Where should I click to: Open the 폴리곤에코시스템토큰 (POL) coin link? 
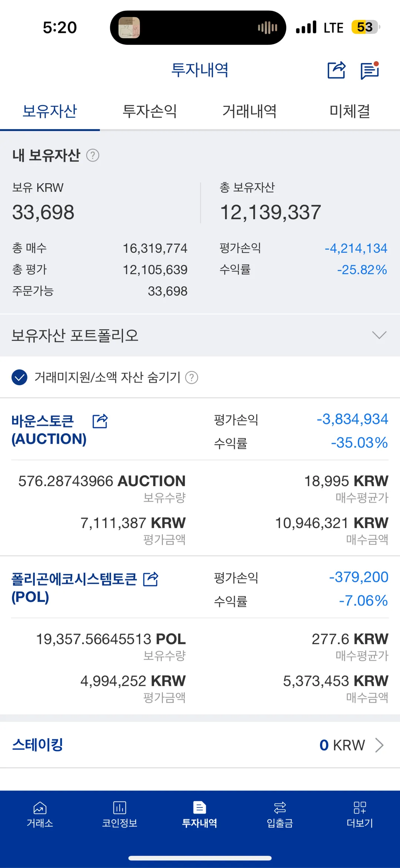74,588
